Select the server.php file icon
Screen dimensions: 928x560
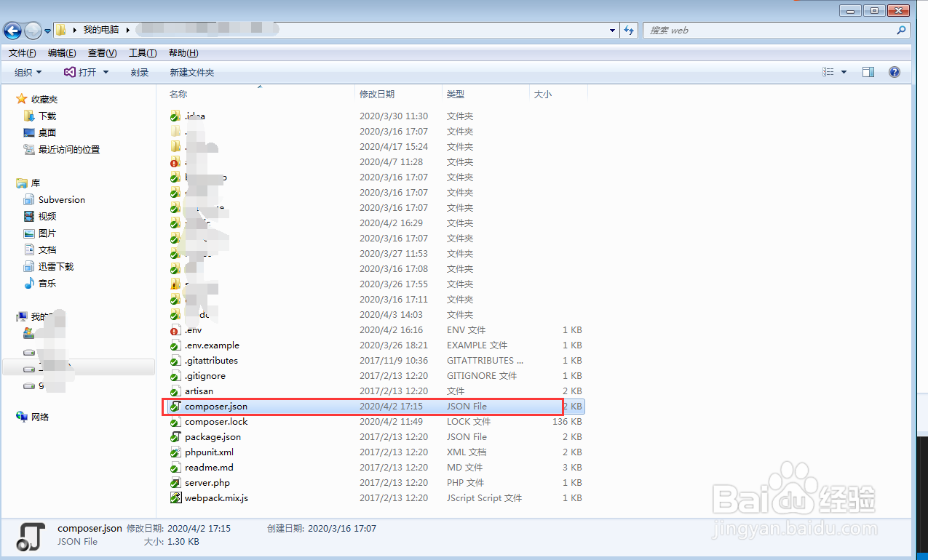[175, 483]
